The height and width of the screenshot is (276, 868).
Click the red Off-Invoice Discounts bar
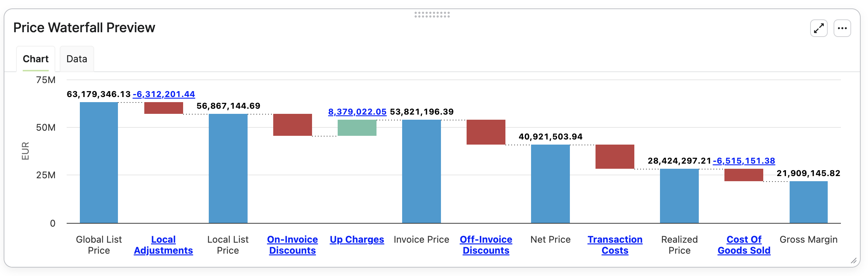pyautogui.click(x=486, y=132)
